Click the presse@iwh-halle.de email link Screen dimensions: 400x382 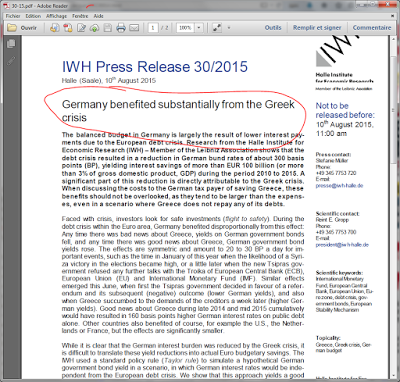click(x=339, y=185)
